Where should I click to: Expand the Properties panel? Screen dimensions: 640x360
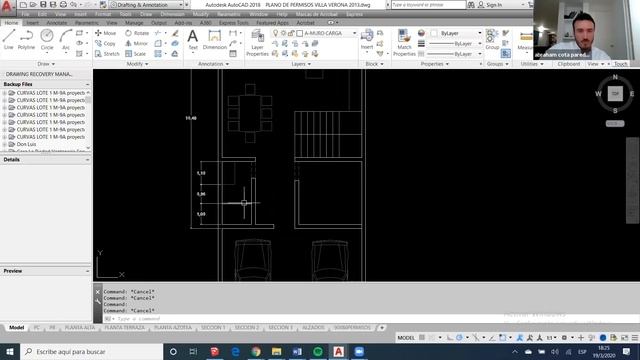pos(435,64)
